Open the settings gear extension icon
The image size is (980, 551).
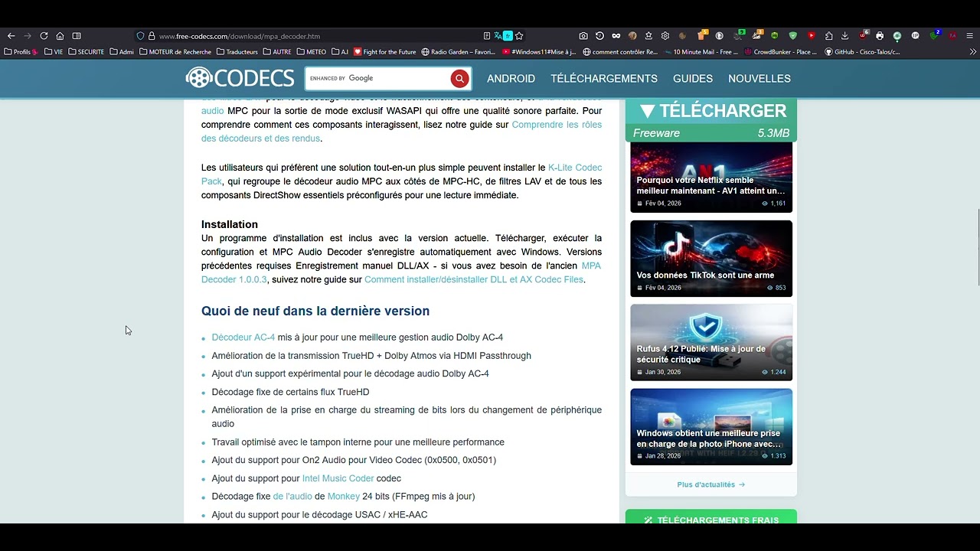coord(665,36)
